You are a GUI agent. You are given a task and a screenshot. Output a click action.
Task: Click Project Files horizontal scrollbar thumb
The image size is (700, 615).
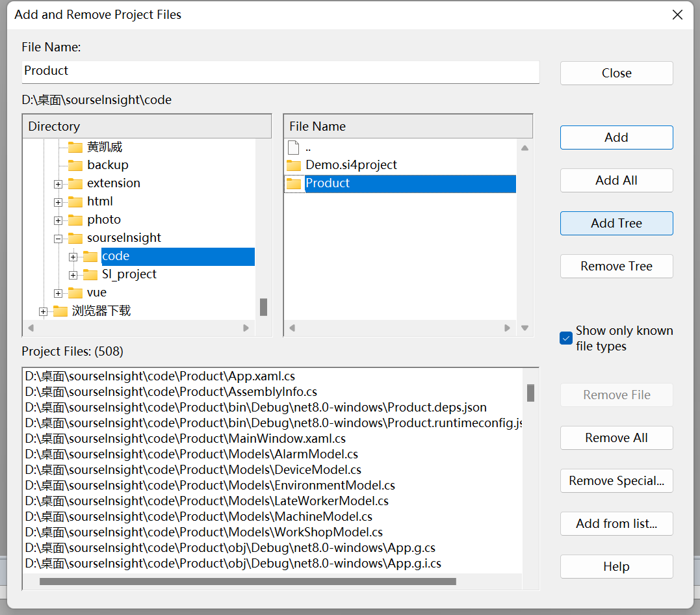coord(248,581)
